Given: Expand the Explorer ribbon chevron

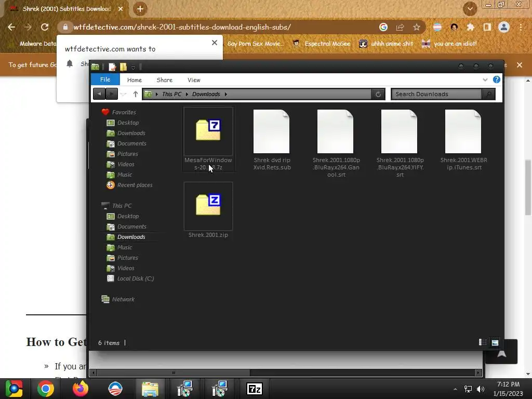Looking at the screenshot, I should coord(485,79).
